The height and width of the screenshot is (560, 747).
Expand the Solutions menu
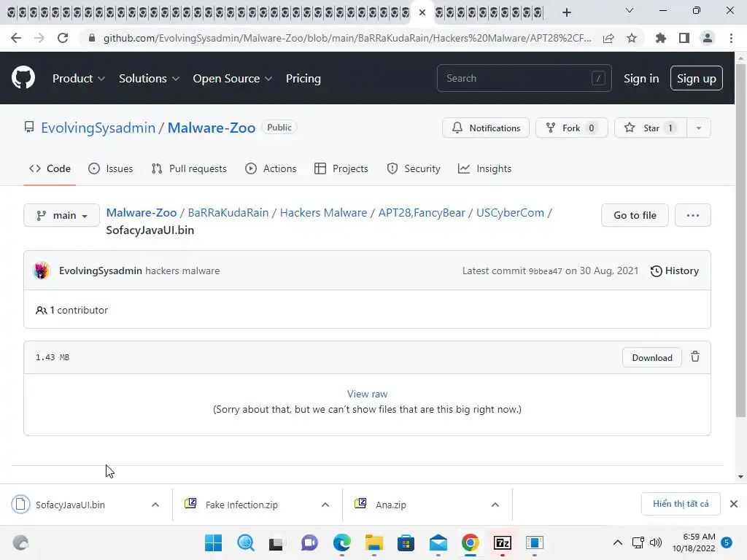(149, 79)
